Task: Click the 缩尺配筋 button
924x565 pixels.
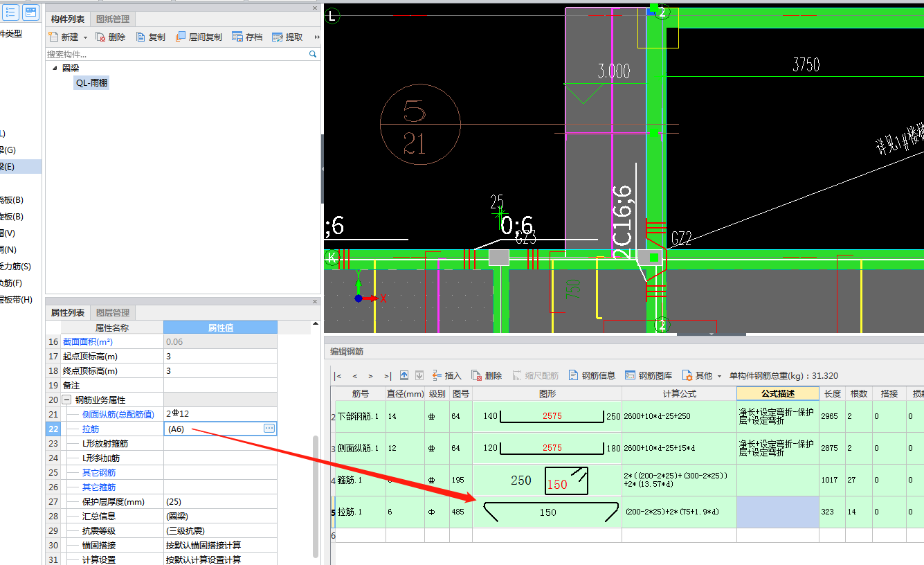Action: [535, 375]
